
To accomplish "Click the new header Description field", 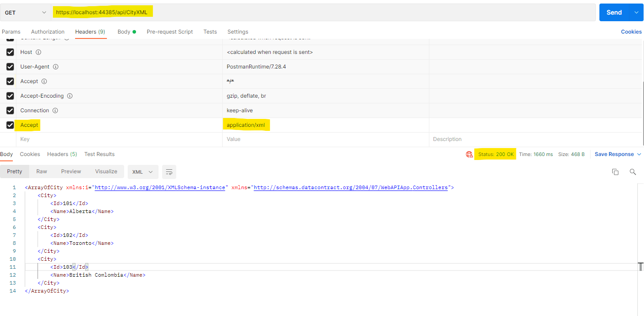I will click(x=535, y=139).
